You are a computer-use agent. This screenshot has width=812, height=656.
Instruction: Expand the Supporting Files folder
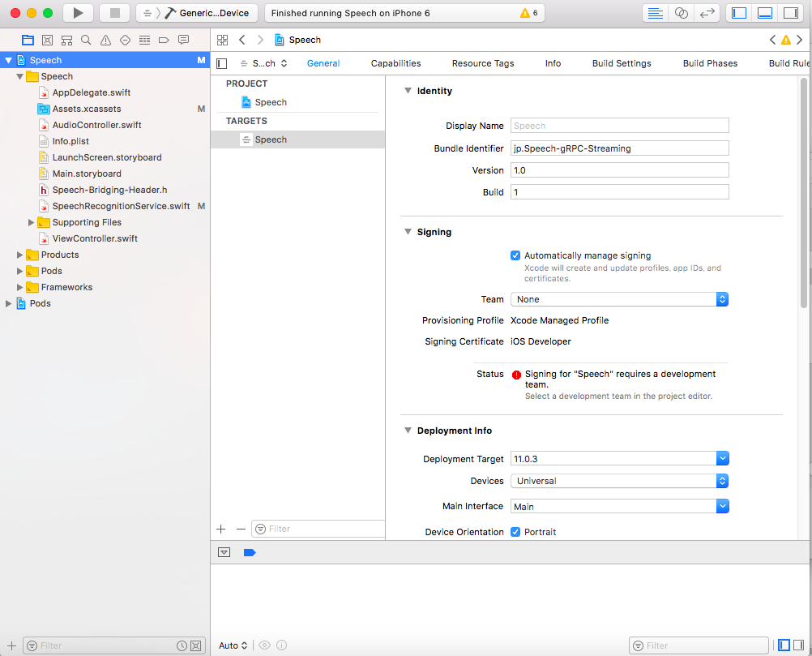point(31,222)
